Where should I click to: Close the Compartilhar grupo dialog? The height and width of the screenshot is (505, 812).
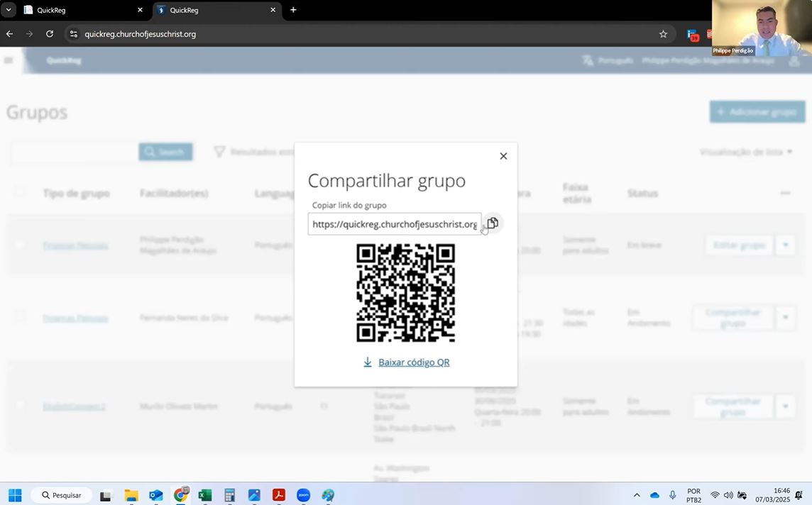point(503,156)
